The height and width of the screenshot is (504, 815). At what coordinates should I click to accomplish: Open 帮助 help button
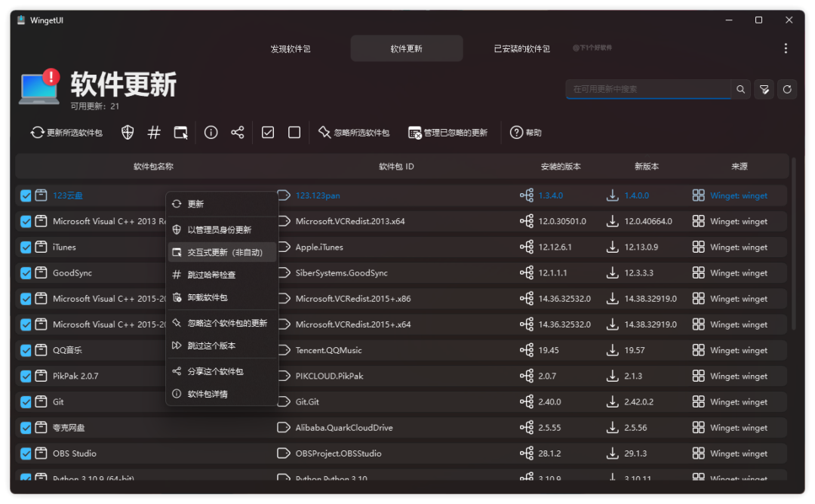pos(525,133)
